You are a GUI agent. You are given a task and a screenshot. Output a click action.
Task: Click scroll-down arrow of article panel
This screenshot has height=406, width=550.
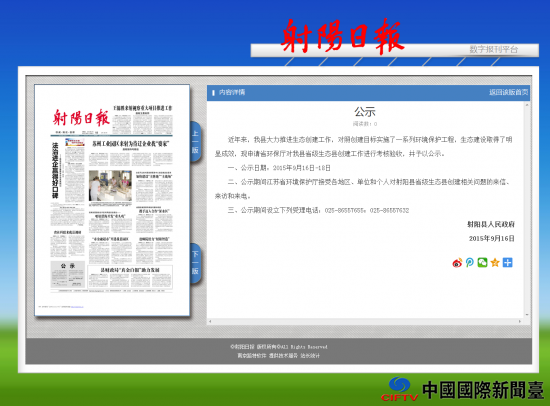(527, 315)
